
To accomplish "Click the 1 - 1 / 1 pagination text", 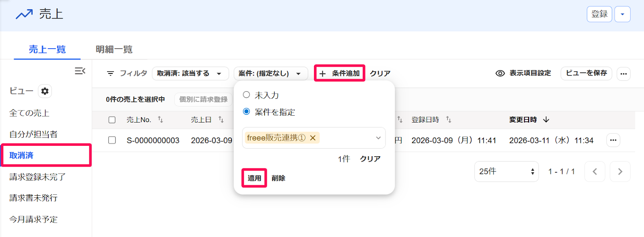I will pyautogui.click(x=561, y=172).
